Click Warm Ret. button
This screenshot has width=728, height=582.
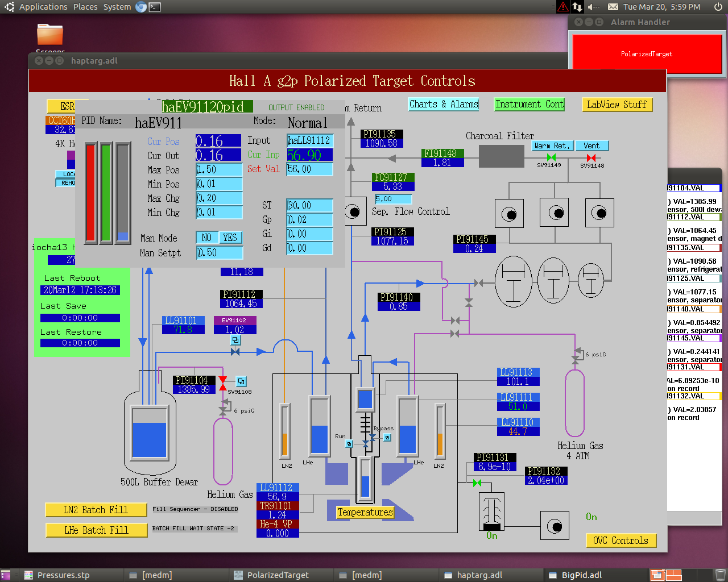click(x=552, y=145)
